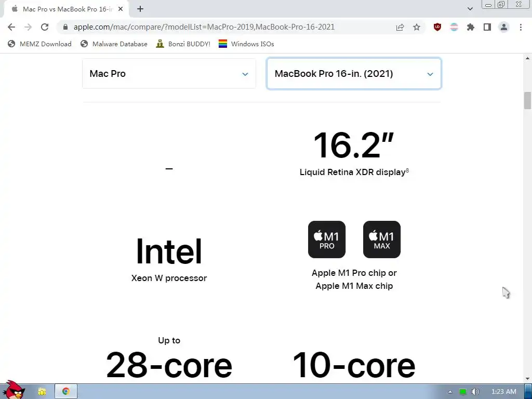Share this page via share icon
This screenshot has width=532, height=399.
click(400, 27)
